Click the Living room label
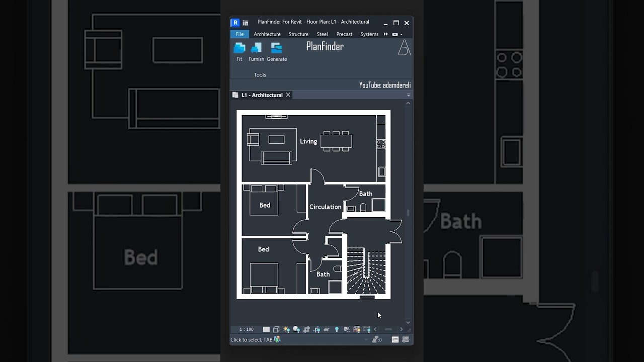 pos(308,141)
